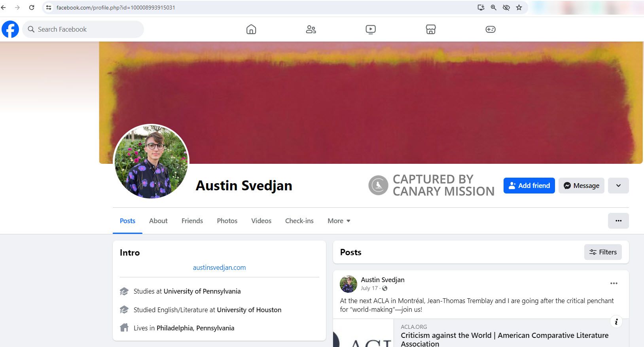The height and width of the screenshot is (347, 644).
Task: Open the three-dot menu on the post
Action: click(614, 283)
